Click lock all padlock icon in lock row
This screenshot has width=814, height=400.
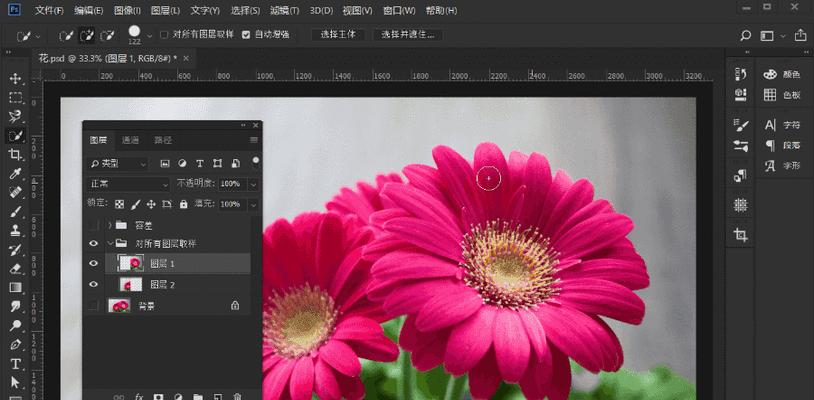[183, 204]
